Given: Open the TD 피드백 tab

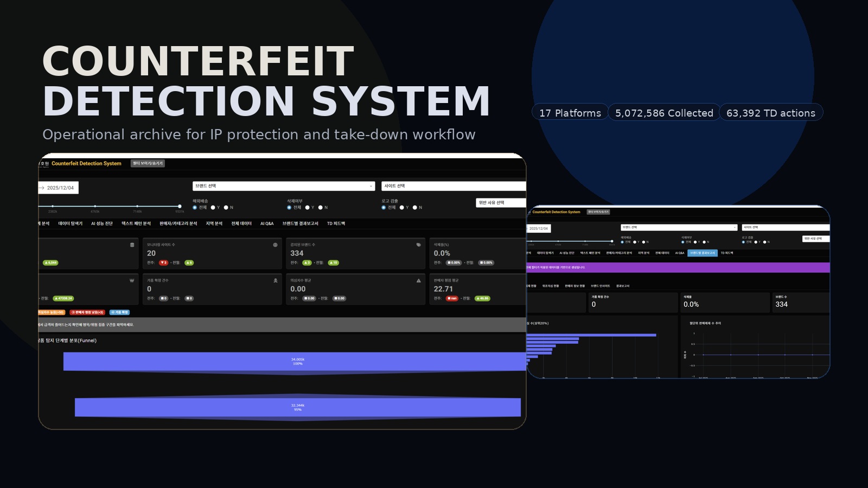Looking at the screenshot, I should (x=336, y=223).
